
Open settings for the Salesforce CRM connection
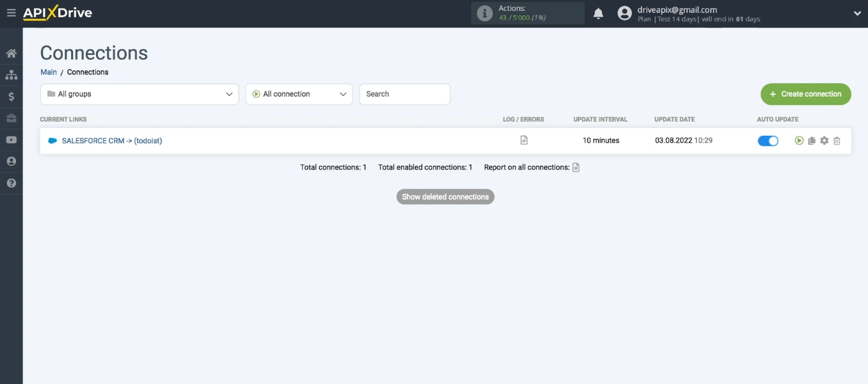pyautogui.click(x=824, y=140)
